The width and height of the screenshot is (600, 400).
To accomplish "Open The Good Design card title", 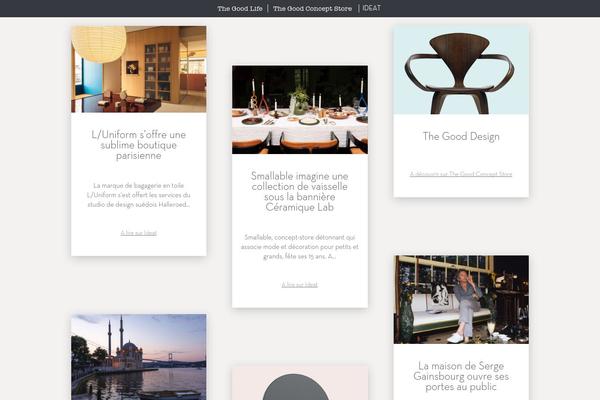I will 461,136.
